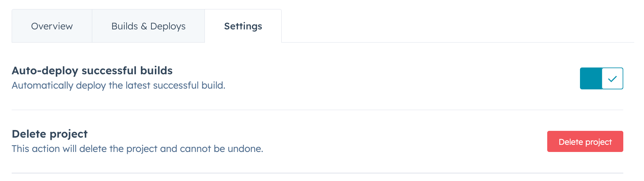This screenshot has width=644, height=181.
Task: Click the bold "Delete project" section heading
Action: [50, 134]
